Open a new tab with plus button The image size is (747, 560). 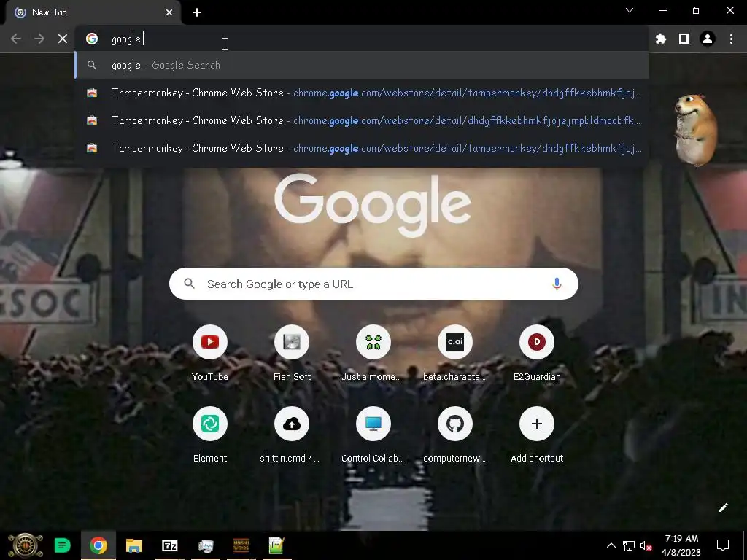(197, 12)
